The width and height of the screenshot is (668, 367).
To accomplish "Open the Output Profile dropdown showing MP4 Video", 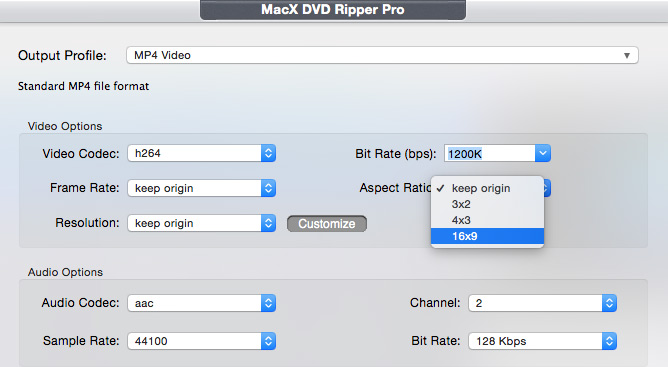I will pyautogui.click(x=382, y=55).
